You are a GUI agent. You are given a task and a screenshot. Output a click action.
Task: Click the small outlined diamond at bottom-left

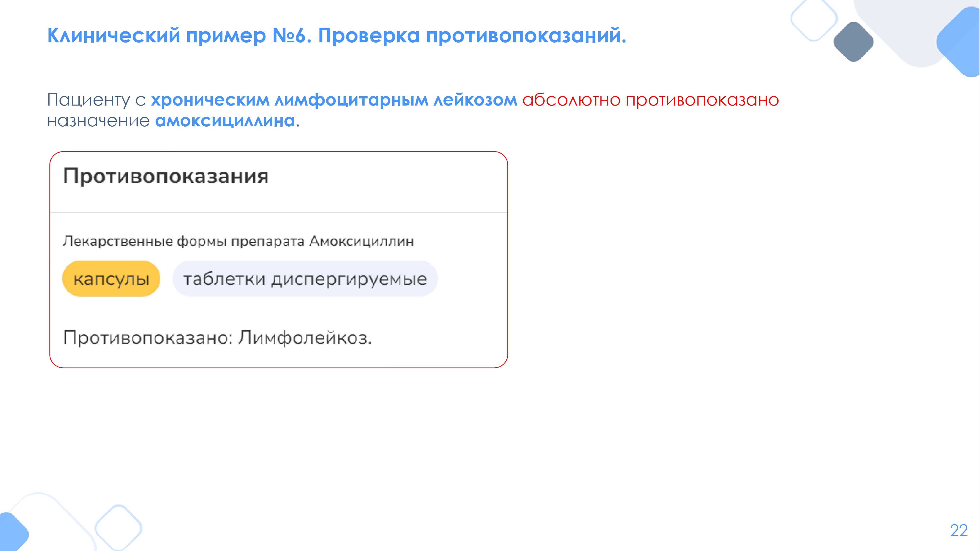118,528
